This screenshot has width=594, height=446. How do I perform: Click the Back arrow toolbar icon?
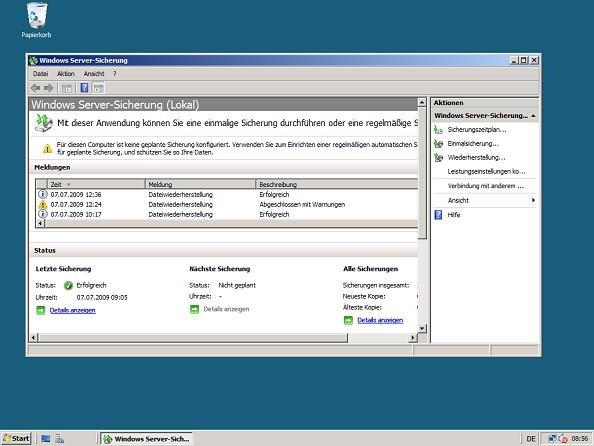tap(35, 88)
